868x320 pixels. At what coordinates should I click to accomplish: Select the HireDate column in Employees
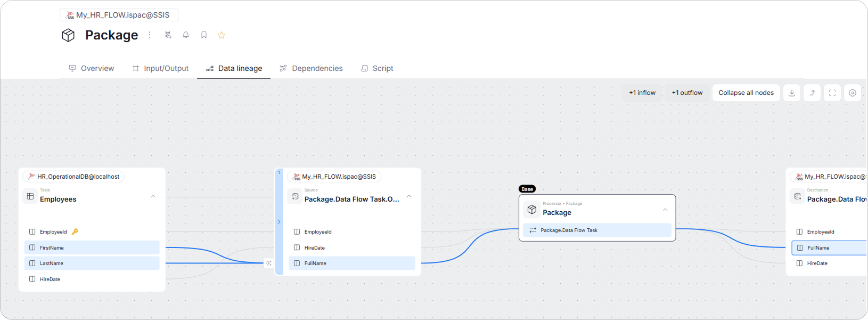pos(92,279)
